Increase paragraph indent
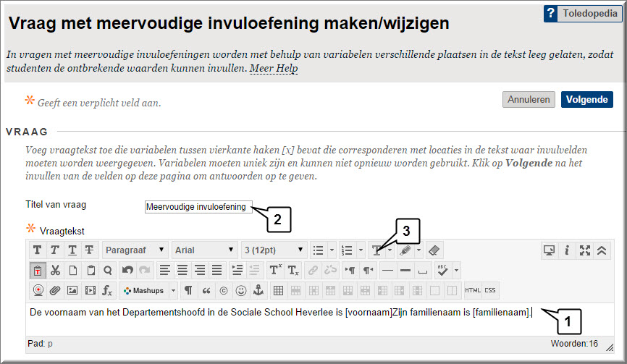 237,271
